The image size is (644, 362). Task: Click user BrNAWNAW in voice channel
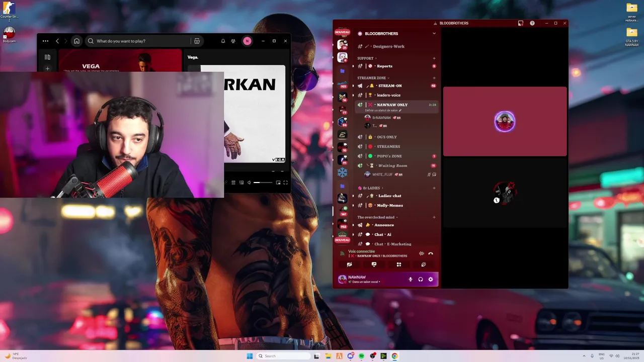coord(382,118)
